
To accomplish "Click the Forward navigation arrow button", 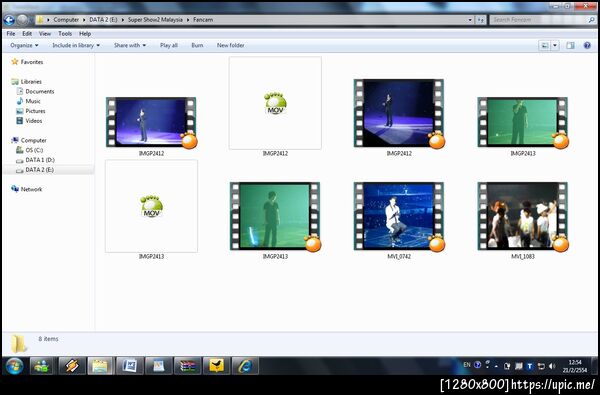I will click(x=23, y=20).
